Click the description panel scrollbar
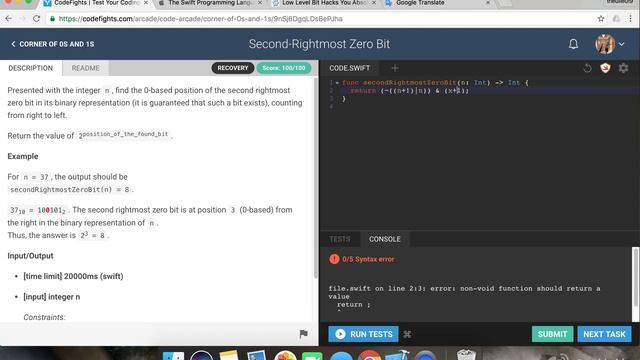 316,178
